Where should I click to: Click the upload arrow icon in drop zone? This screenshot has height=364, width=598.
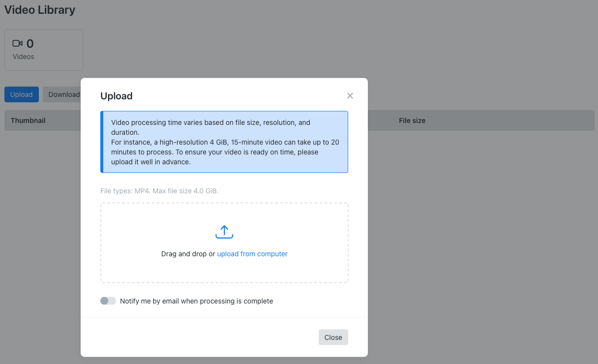tap(224, 232)
